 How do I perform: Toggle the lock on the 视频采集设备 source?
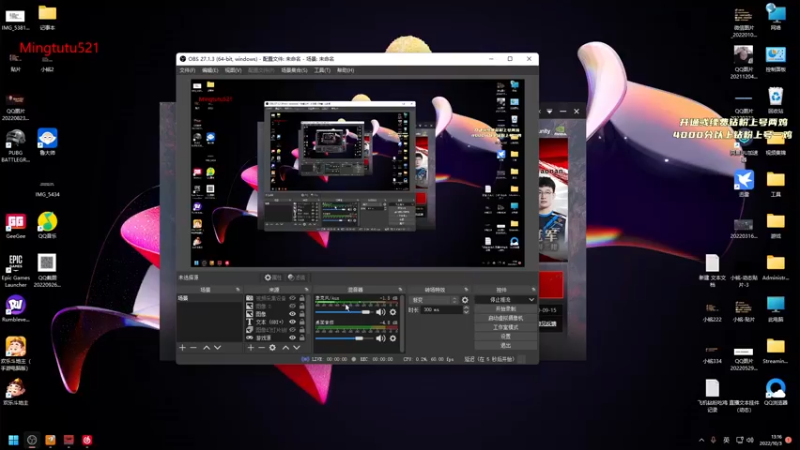tap(302, 298)
